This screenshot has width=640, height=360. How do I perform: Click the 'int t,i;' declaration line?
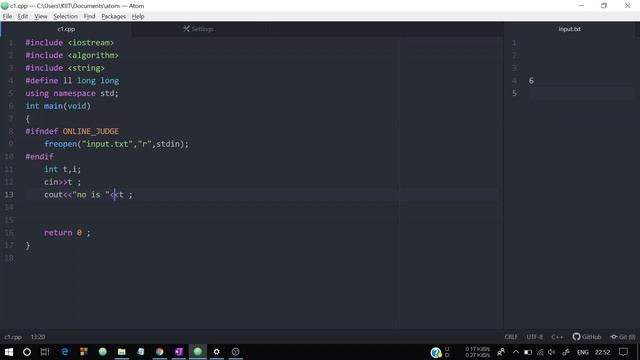(x=62, y=169)
